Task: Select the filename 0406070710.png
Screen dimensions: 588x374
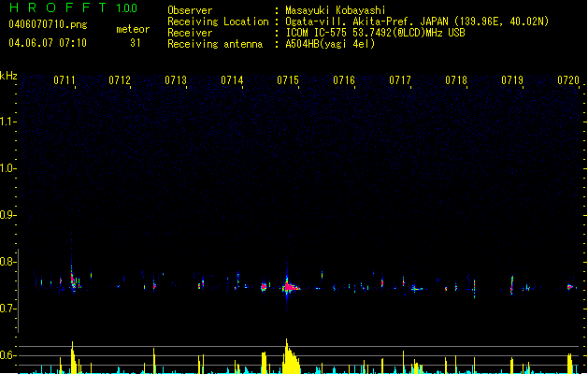Action: (48, 24)
